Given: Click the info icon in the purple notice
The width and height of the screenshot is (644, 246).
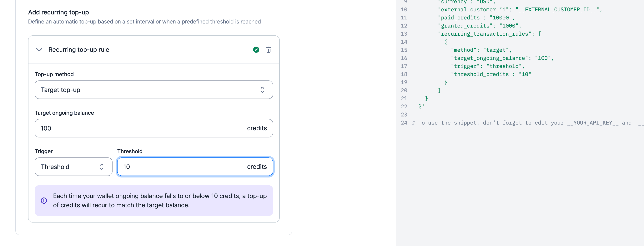Looking at the screenshot, I should point(44,200).
